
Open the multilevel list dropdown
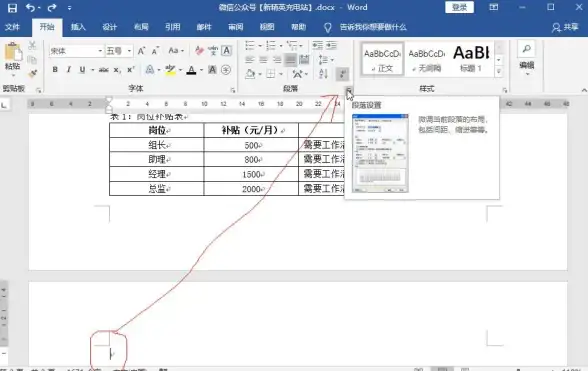click(x=301, y=46)
